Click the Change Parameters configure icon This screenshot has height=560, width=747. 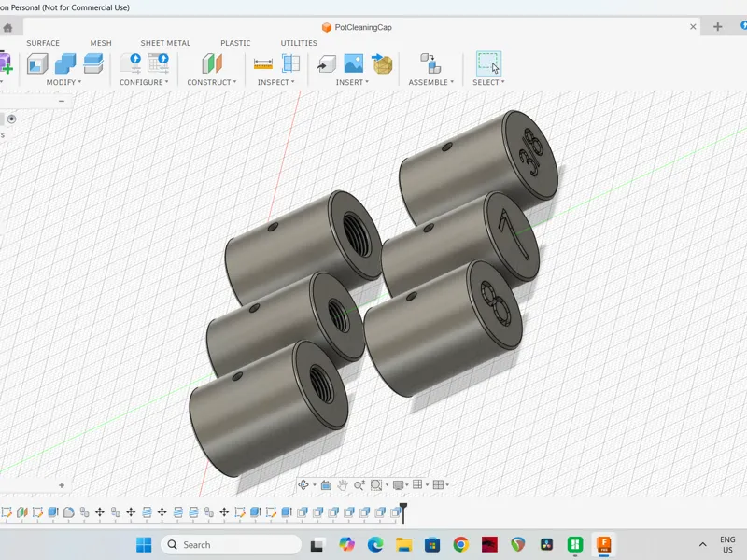[x=131, y=63]
